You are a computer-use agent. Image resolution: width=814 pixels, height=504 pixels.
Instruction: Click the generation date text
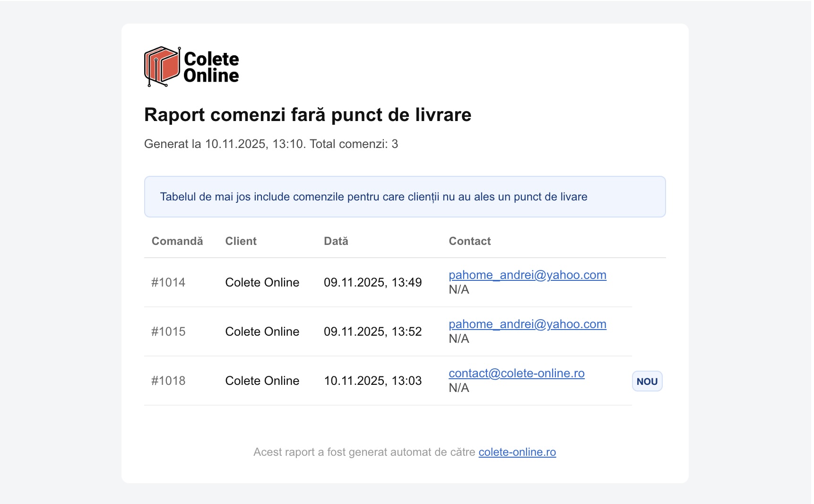271,144
